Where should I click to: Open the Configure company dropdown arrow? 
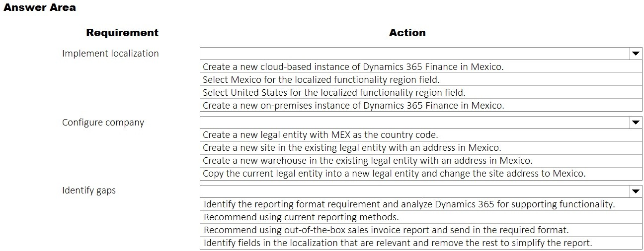pyautogui.click(x=636, y=123)
